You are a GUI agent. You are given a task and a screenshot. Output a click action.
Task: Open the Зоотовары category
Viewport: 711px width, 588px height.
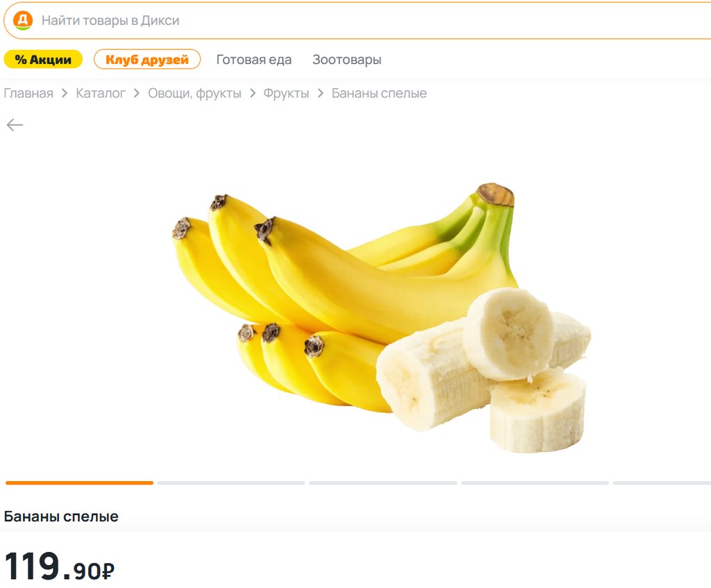[347, 60]
